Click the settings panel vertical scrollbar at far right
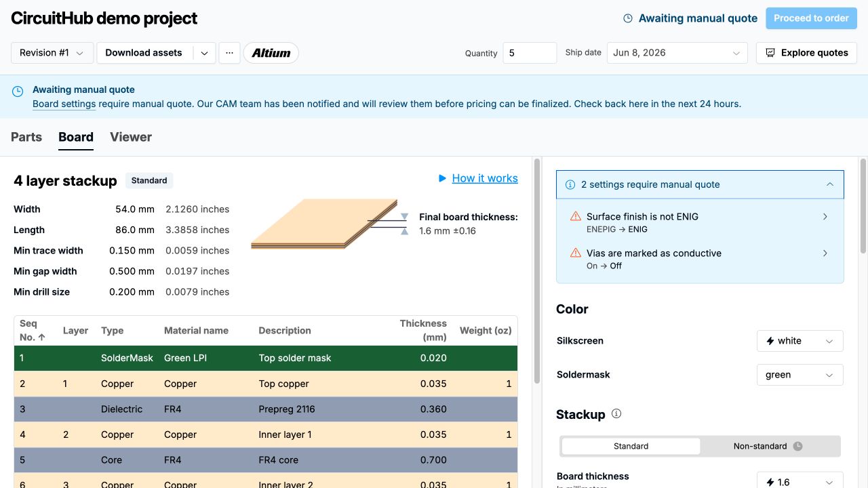Screen dimensions: 868x488 pos(863,205)
